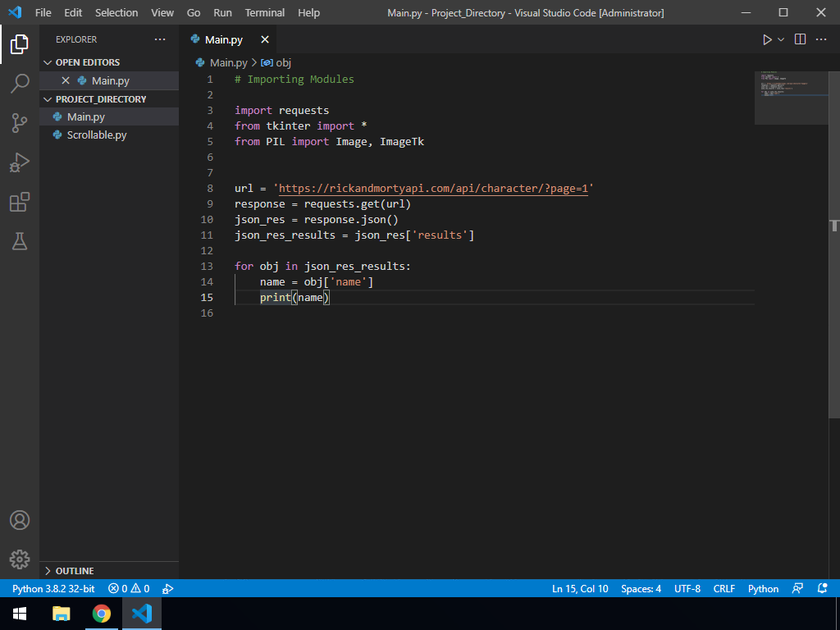Open the Extensions view
Image resolution: width=840 pixels, height=630 pixels.
tap(20, 202)
